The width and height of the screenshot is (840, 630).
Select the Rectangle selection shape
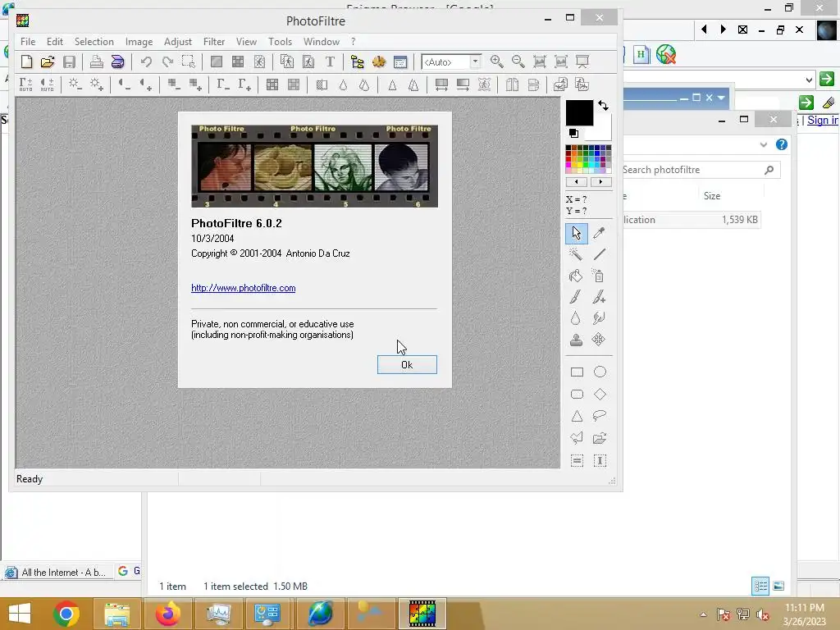pyautogui.click(x=577, y=372)
